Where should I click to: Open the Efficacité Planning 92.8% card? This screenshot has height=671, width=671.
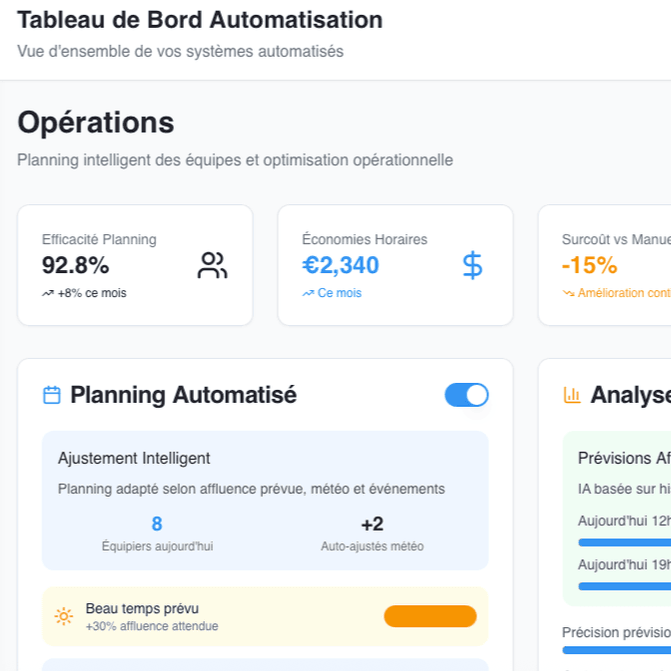135,265
